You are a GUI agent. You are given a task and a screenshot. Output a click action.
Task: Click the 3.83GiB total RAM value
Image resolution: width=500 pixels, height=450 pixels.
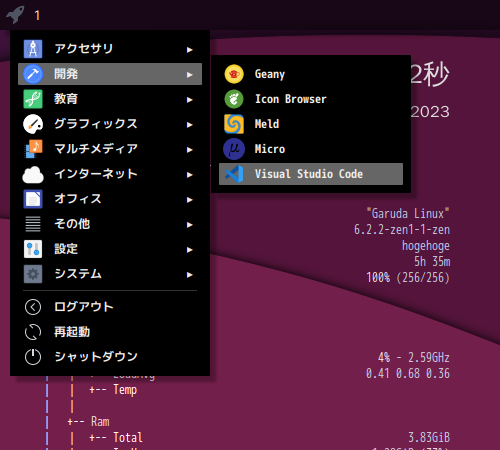pyautogui.click(x=429, y=437)
